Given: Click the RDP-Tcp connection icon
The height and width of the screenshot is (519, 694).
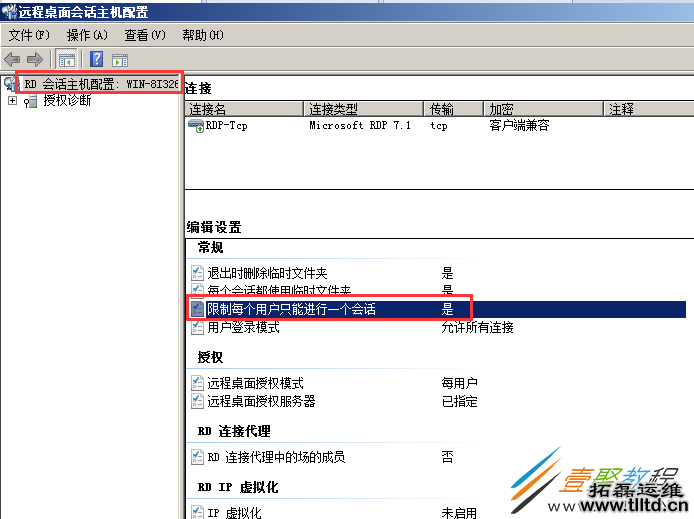Looking at the screenshot, I should [x=196, y=126].
